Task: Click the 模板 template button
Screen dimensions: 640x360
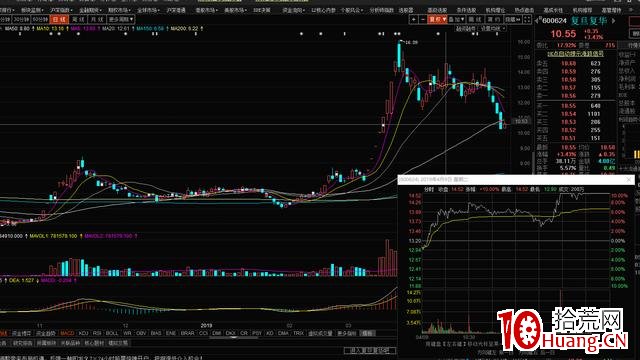Action: (x=367, y=333)
